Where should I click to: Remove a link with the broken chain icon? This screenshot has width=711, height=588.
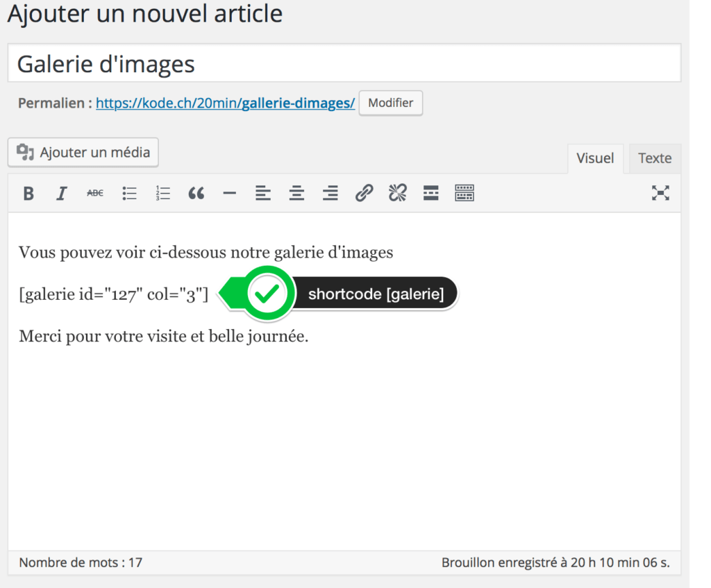396,193
